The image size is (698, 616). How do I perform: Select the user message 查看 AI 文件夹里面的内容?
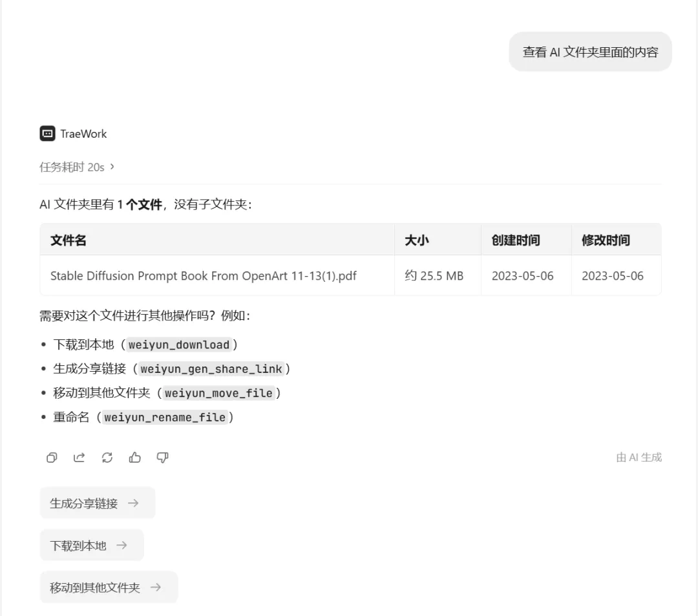tap(590, 52)
